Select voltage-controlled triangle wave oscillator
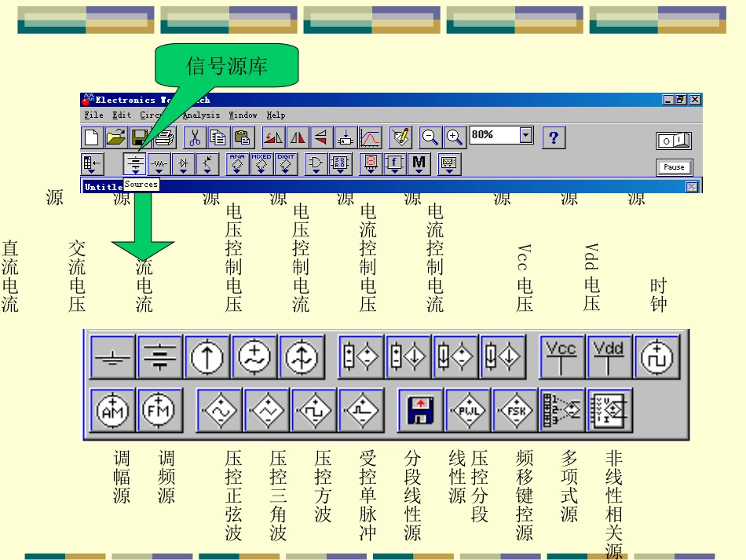 coord(266,410)
